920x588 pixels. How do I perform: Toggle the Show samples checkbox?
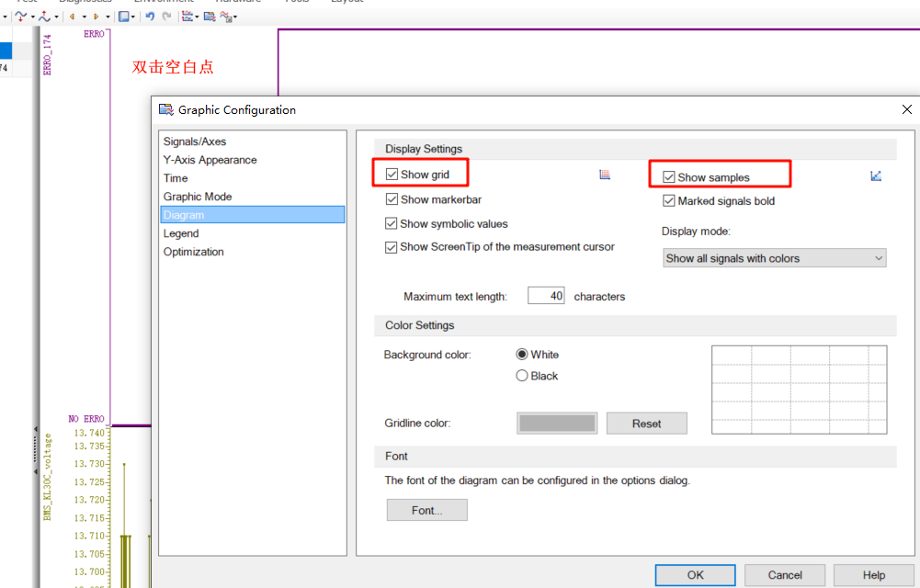(x=668, y=177)
